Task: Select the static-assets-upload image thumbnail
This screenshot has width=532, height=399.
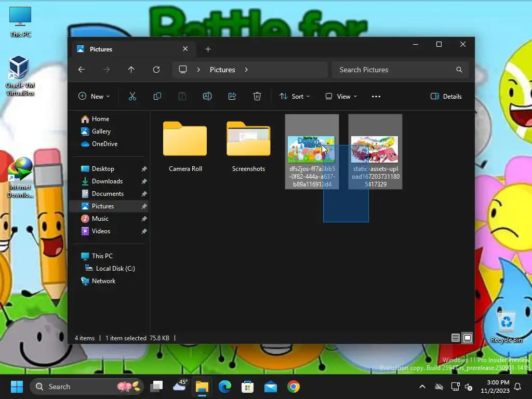Action: [375, 149]
